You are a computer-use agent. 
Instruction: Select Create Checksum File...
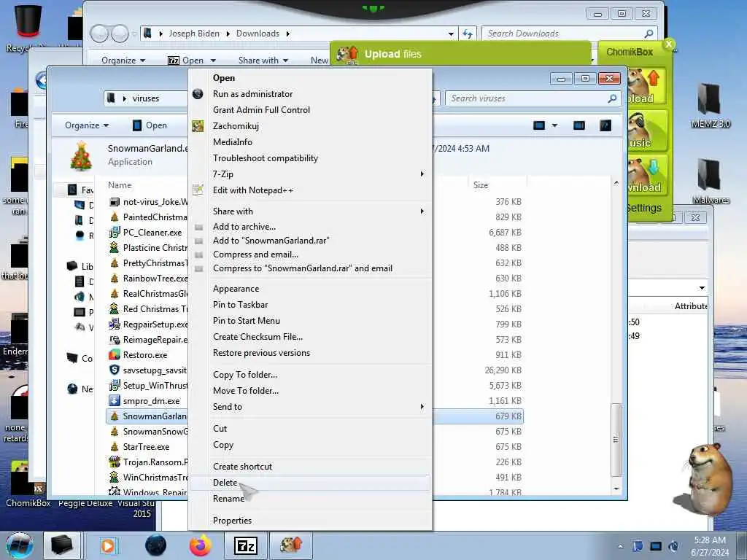(258, 337)
